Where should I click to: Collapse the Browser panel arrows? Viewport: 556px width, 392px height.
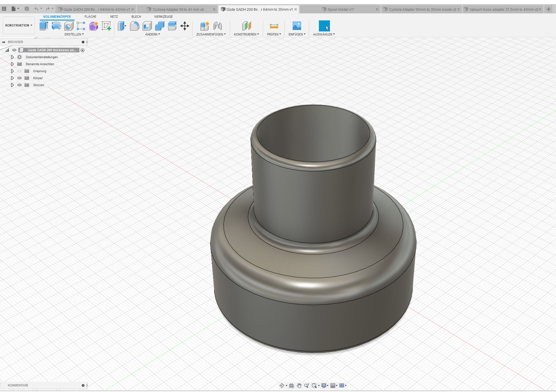coord(3,42)
